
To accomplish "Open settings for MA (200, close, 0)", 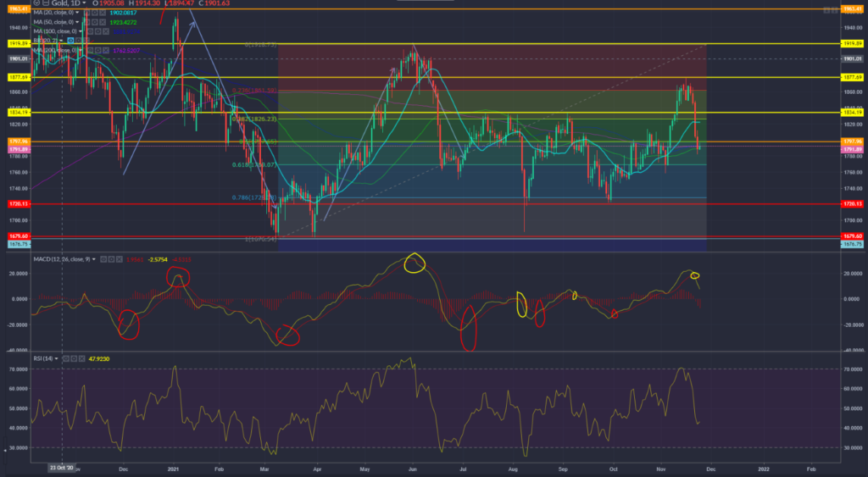I will pyautogui.click(x=98, y=50).
